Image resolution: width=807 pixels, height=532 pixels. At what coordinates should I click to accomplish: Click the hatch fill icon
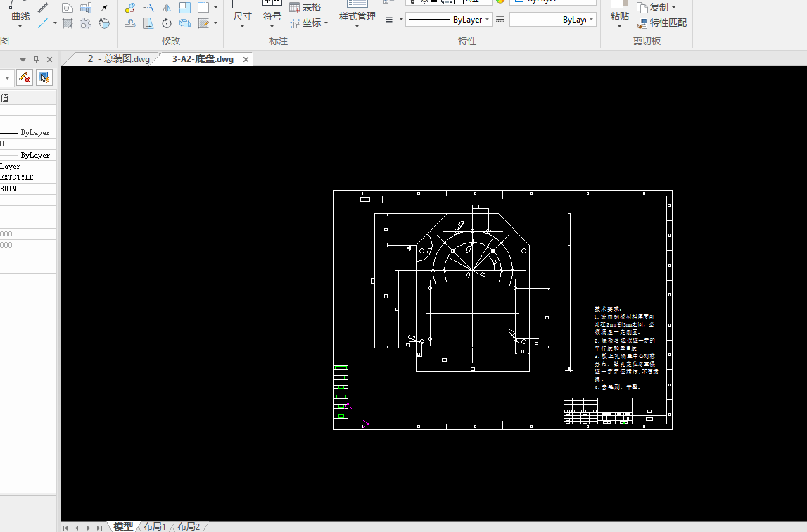click(67, 23)
